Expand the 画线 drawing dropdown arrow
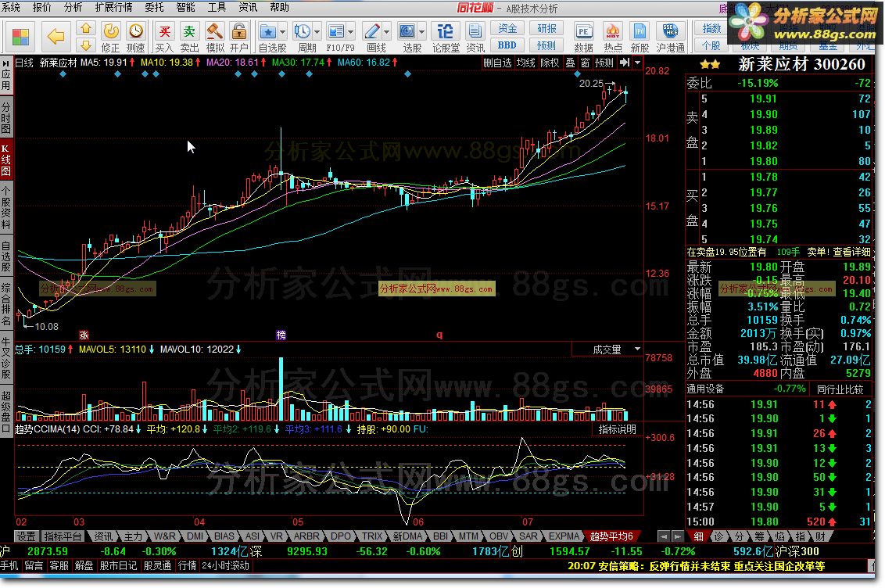885x588 pixels. tap(387, 32)
